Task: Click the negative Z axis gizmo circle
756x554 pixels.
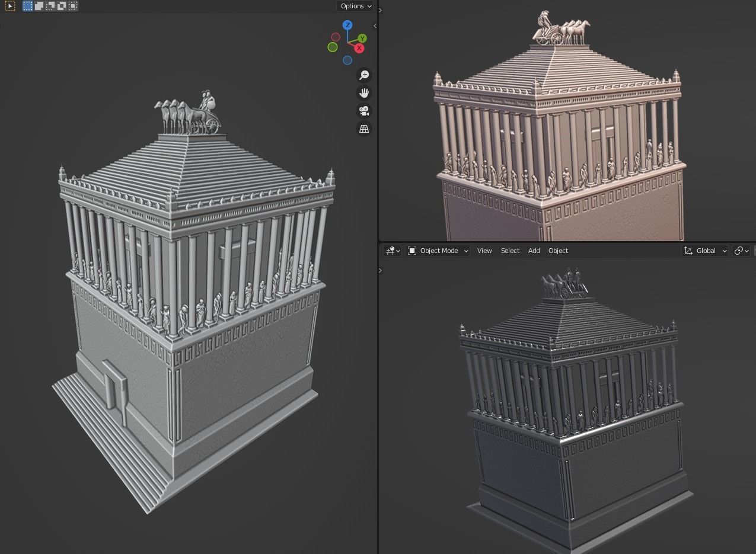Action: tap(347, 60)
